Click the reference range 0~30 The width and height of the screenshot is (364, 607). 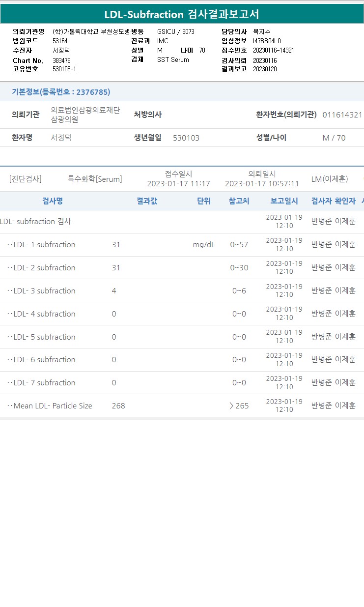click(239, 268)
